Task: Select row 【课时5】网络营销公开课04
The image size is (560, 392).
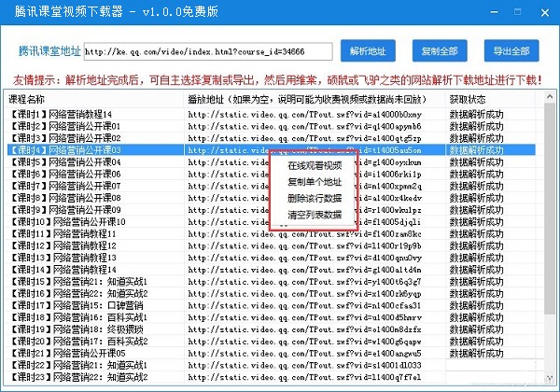Action: click(271, 162)
